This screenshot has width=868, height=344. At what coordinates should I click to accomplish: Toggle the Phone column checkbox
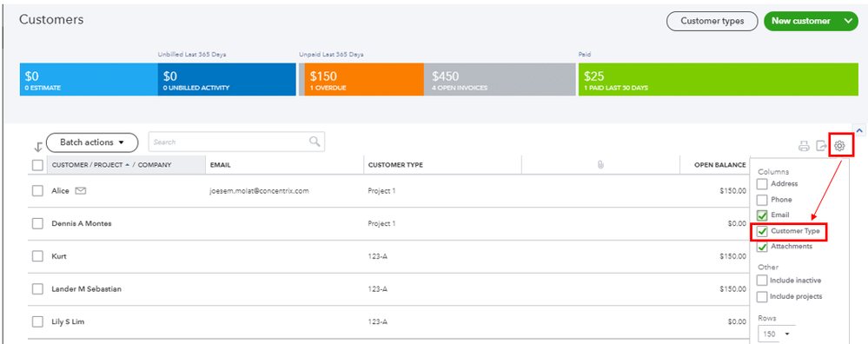(x=762, y=200)
